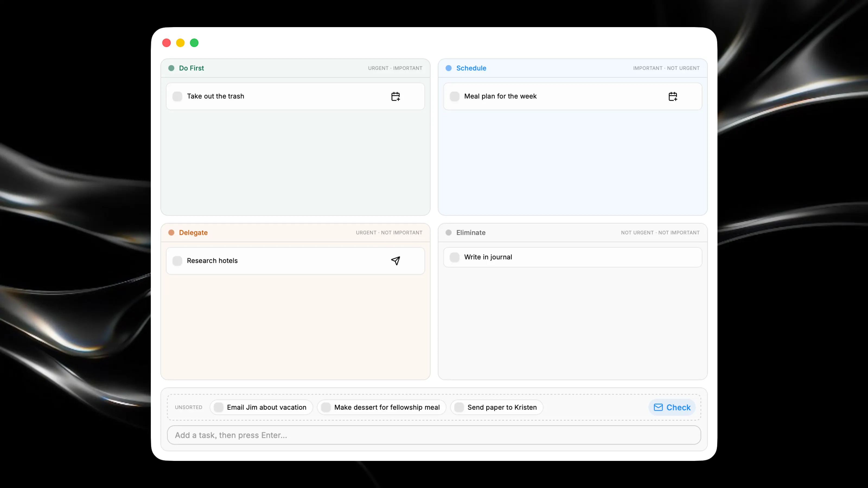Image resolution: width=868 pixels, height=488 pixels.
Task: Select the Delegate quadrant header
Action: pos(295,233)
